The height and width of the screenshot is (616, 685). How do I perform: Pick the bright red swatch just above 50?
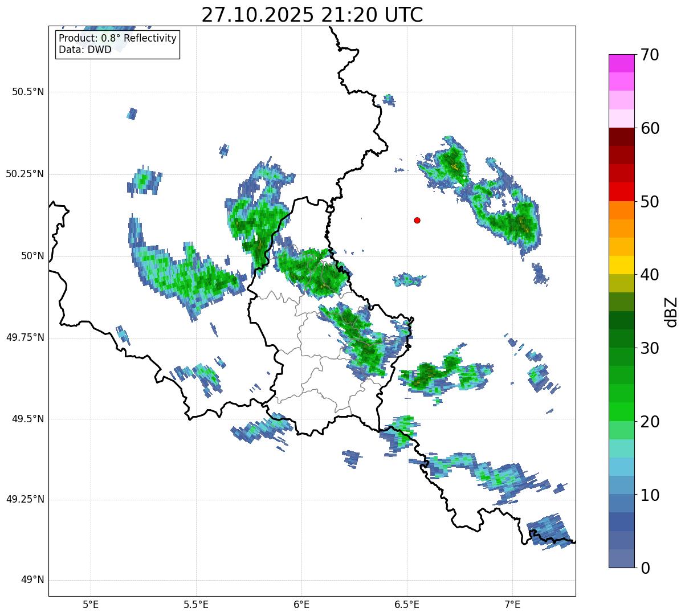click(x=621, y=191)
